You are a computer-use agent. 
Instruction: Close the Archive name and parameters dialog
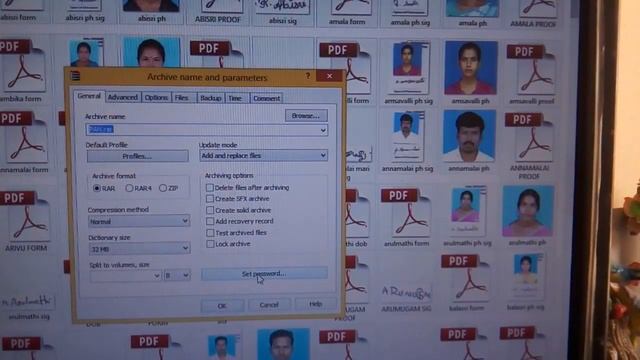pyautogui.click(x=330, y=76)
